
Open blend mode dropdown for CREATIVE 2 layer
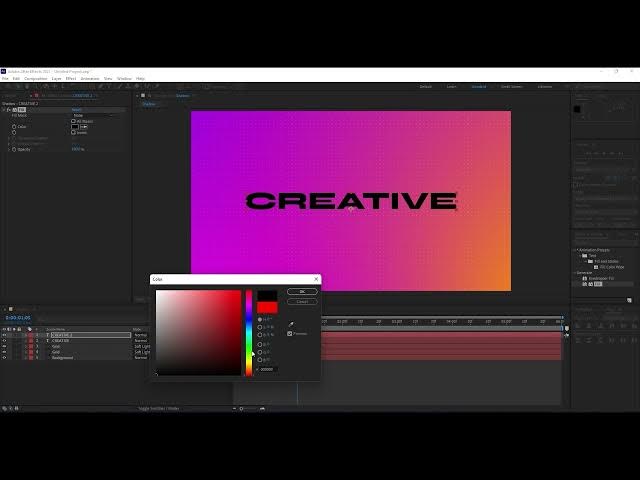pos(141,335)
